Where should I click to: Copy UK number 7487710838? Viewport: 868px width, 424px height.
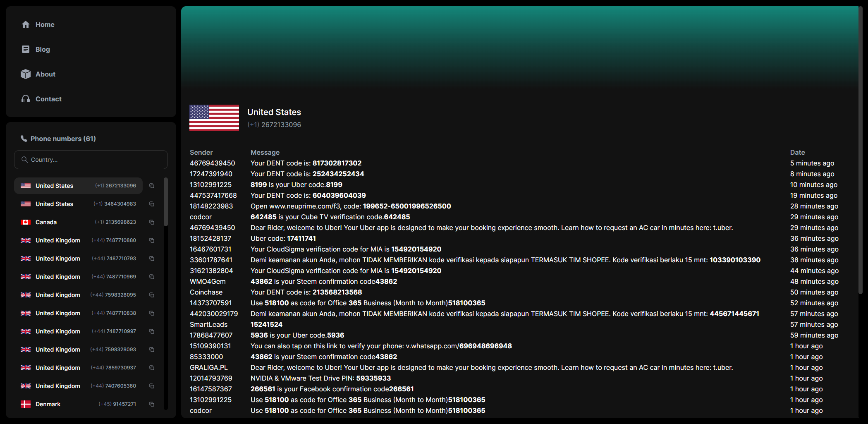[152, 313]
